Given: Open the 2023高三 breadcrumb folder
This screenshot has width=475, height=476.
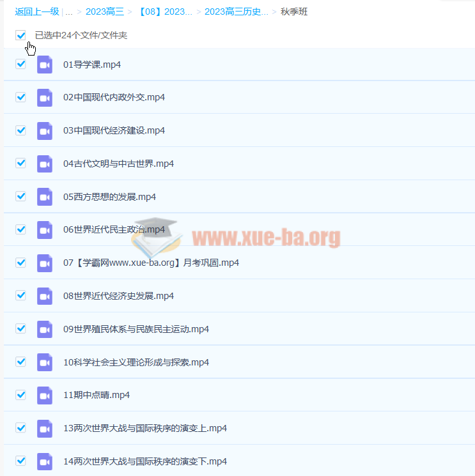Looking at the screenshot, I should (x=105, y=12).
